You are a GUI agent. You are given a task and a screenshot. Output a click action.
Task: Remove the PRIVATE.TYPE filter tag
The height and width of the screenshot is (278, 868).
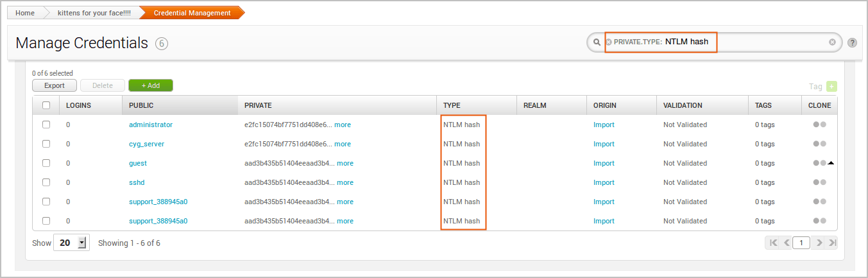click(x=609, y=42)
